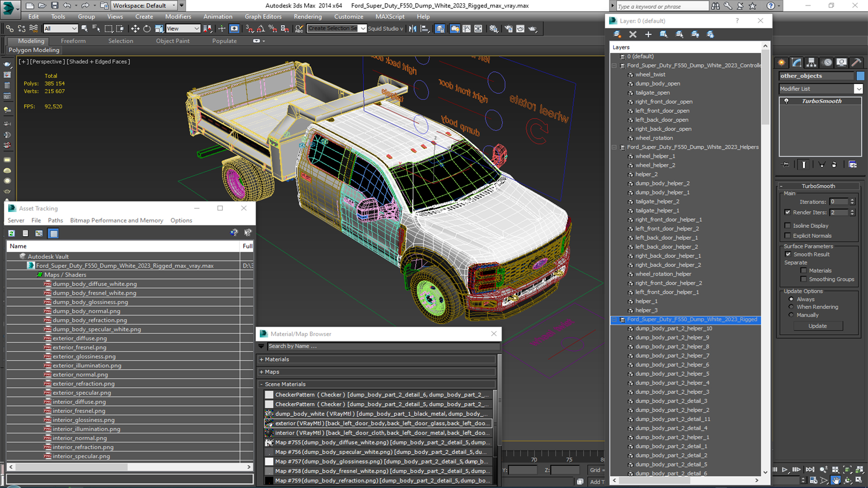
Task: Open the Modifier List dropdown
Action: click(x=859, y=89)
